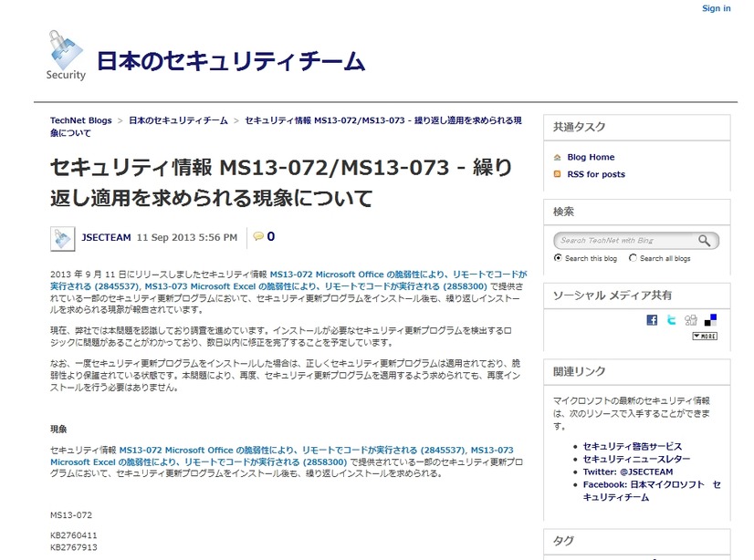Open the 0 comments count link
Screen dimensions: 754x560
[x=271, y=236]
